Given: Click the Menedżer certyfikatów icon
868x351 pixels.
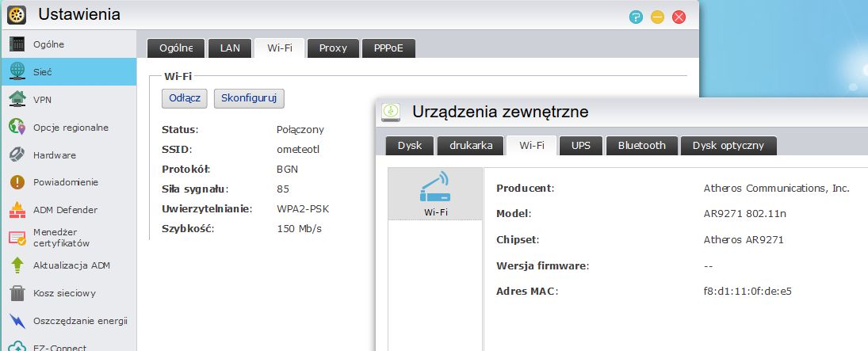Looking at the screenshot, I should pyautogui.click(x=17, y=238).
